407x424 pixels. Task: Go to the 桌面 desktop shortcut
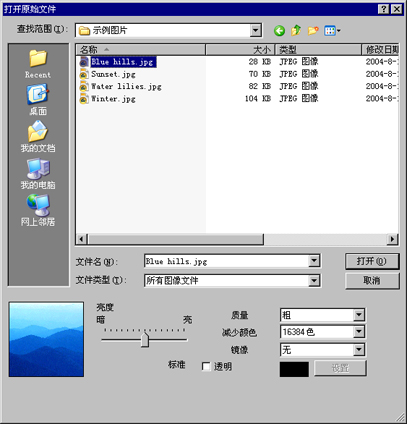(x=38, y=100)
